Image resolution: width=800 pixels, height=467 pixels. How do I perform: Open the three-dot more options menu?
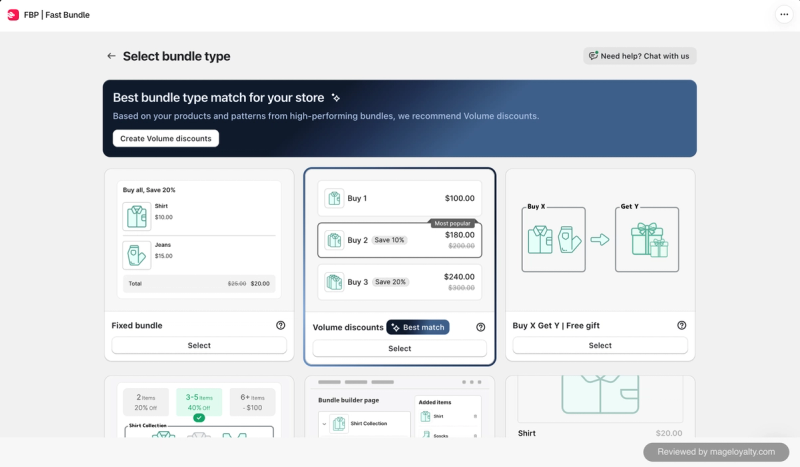[784, 14]
